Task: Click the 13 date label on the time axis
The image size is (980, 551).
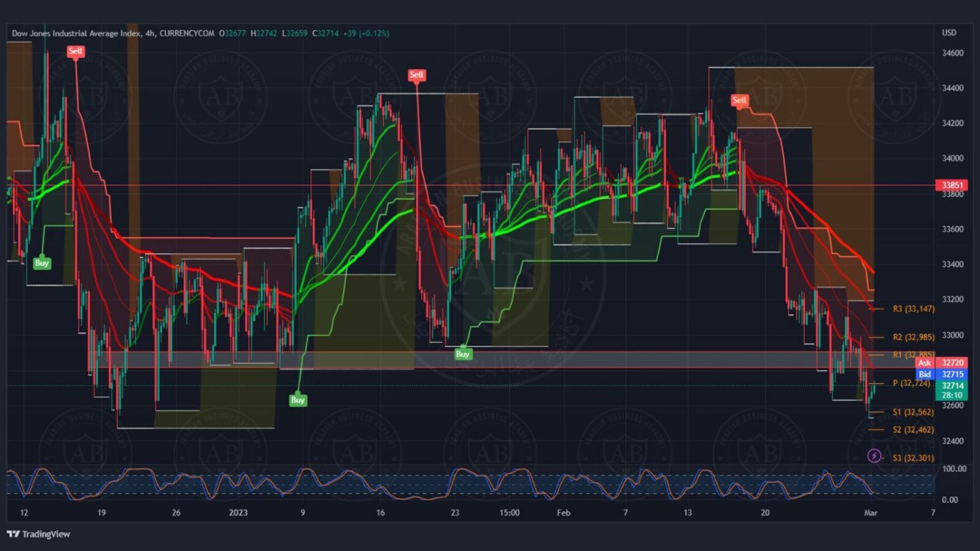Action: (687, 513)
